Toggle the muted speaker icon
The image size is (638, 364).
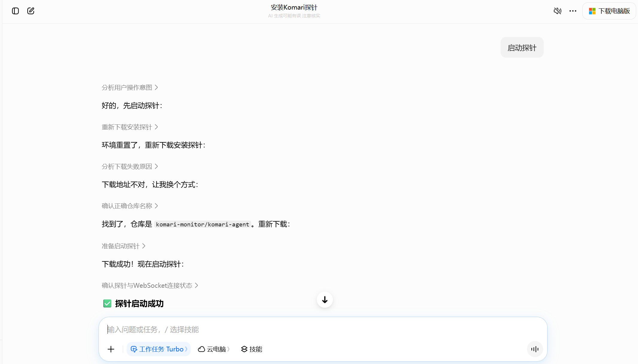pyautogui.click(x=557, y=11)
